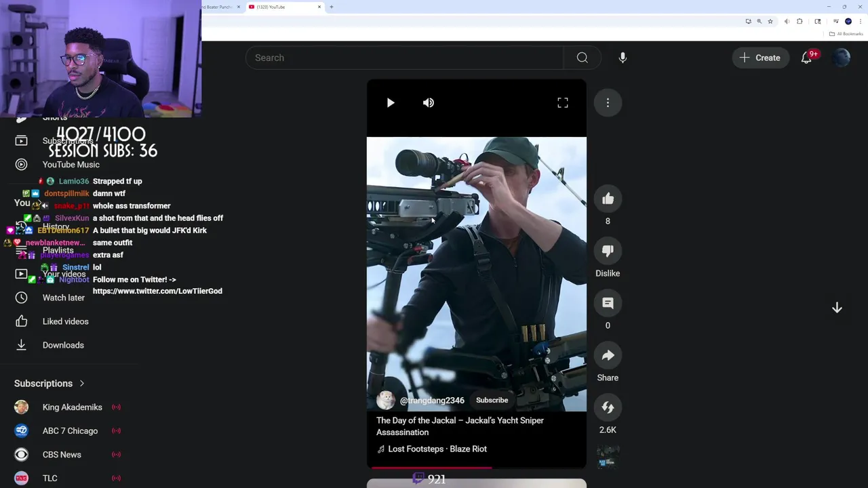
Task: Enter fullscreen mode for the Short
Action: pos(563,102)
